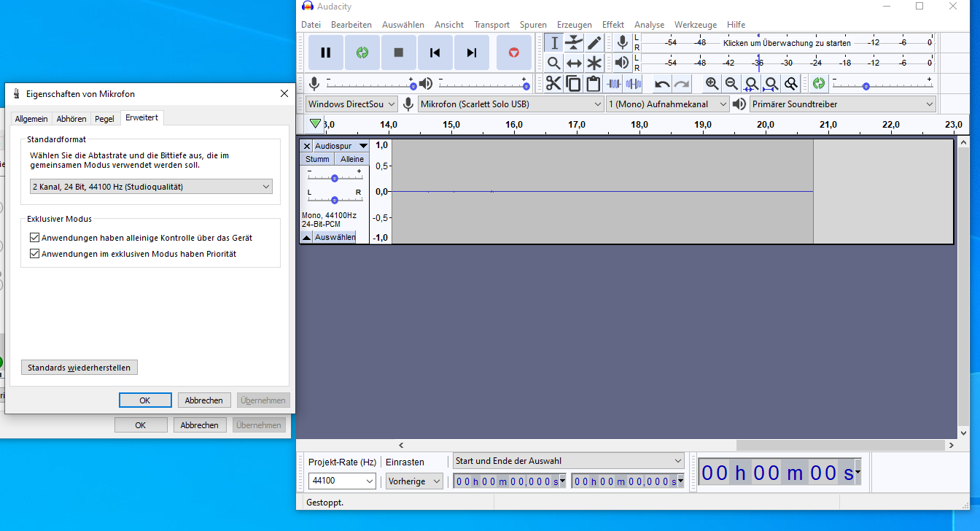980x531 pixels.
Task: Fit selection to window width
Action: coord(751,83)
